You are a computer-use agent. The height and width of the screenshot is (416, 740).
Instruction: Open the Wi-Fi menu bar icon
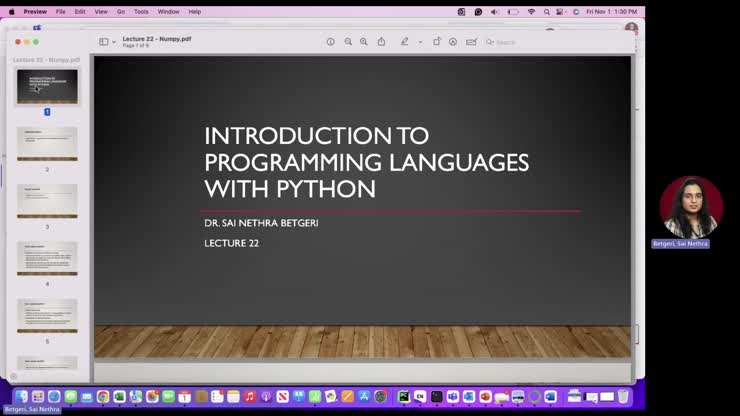point(531,12)
